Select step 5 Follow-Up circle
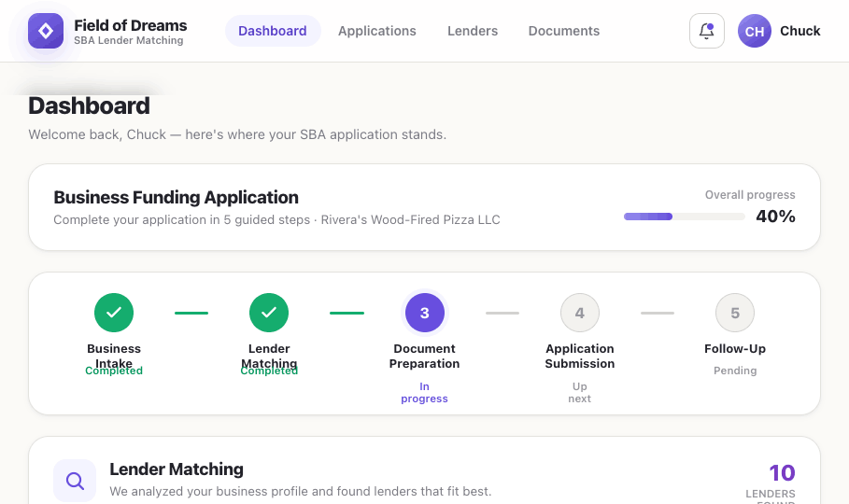 [735, 313]
